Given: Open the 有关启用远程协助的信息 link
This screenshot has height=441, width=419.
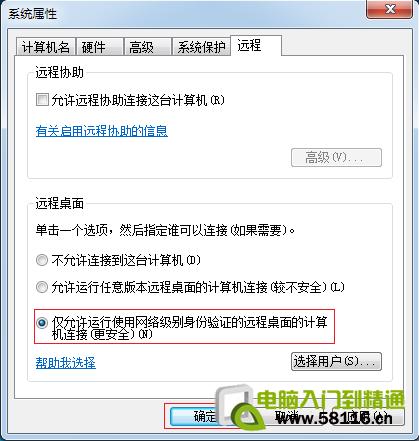Looking at the screenshot, I should click(102, 131).
